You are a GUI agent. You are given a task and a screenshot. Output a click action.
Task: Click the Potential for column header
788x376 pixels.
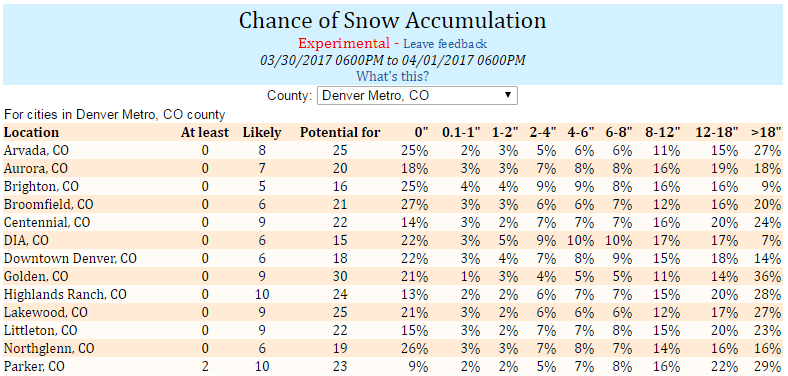point(340,132)
